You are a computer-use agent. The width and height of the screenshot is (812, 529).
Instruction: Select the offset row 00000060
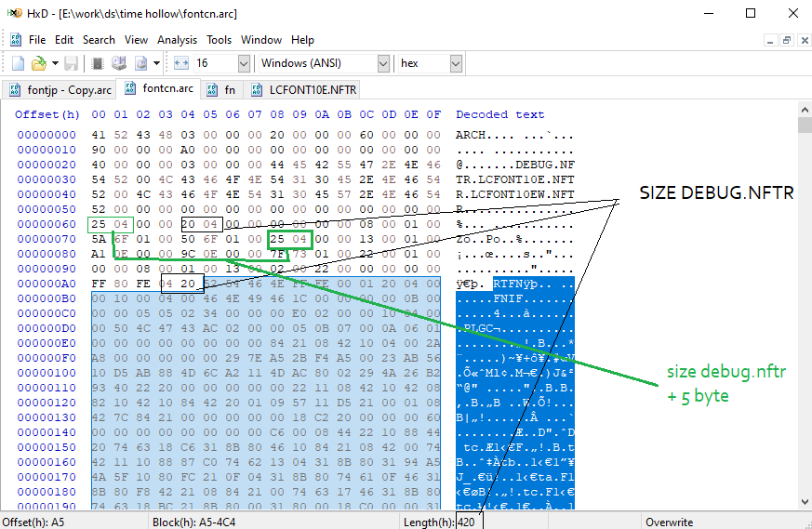pos(47,224)
